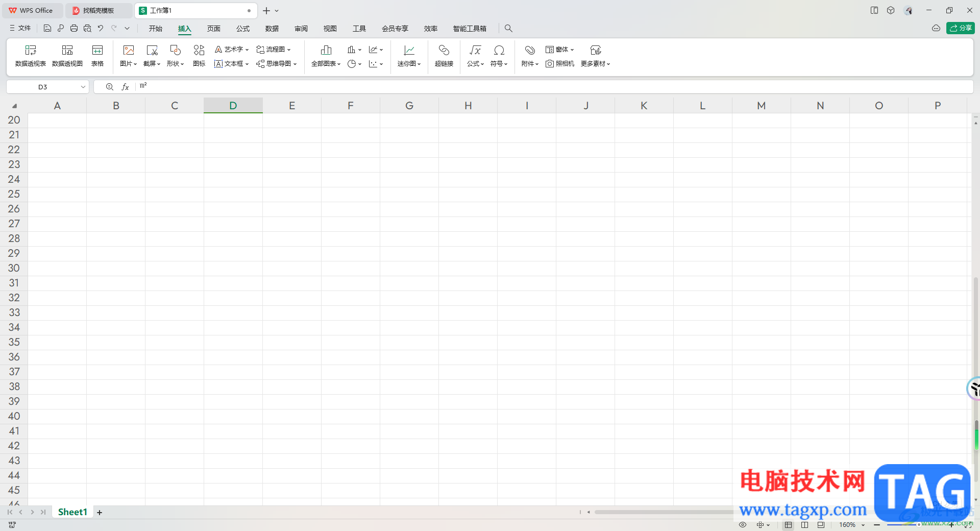Viewport: 980px width, 531px height.
Task: Open the 公式 Formulas ribbon tab
Action: (x=243, y=29)
